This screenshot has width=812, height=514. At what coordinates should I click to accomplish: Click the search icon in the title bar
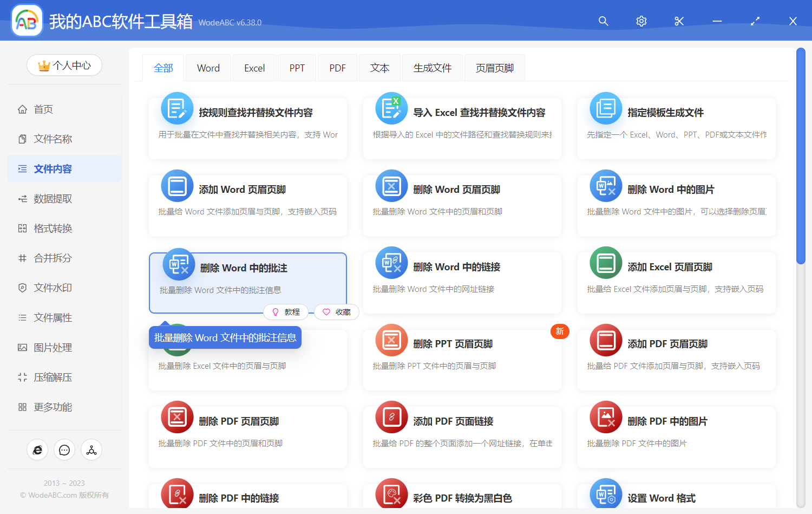(x=603, y=21)
